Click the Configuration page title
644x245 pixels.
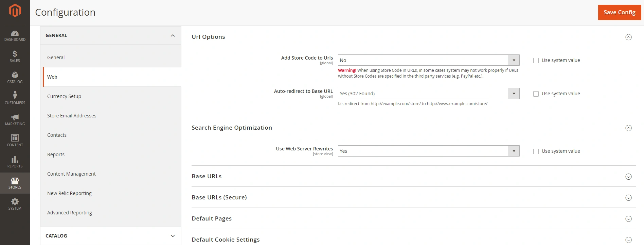(x=65, y=12)
